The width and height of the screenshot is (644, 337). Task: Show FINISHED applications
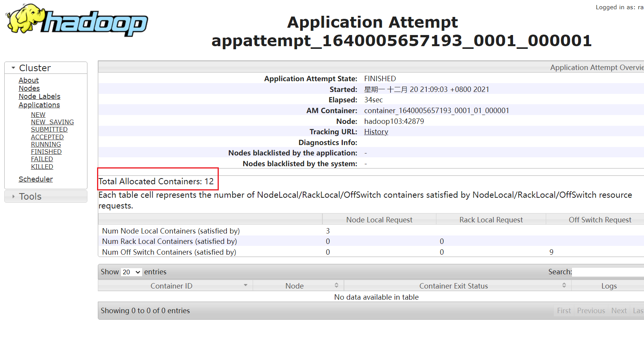point(46,152)
